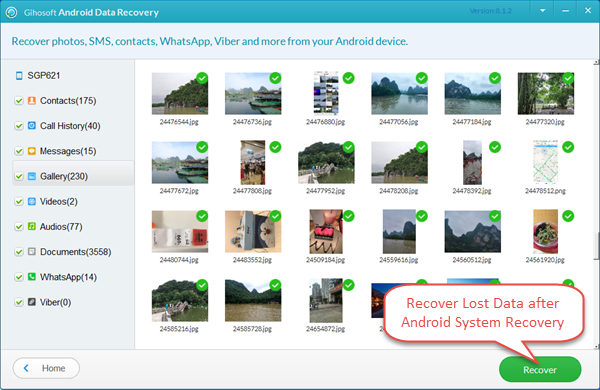Click the WhatsApp icon in sidebar
Image resolution: width=600 pixels, height=390 pixels.
coord(32,277)
